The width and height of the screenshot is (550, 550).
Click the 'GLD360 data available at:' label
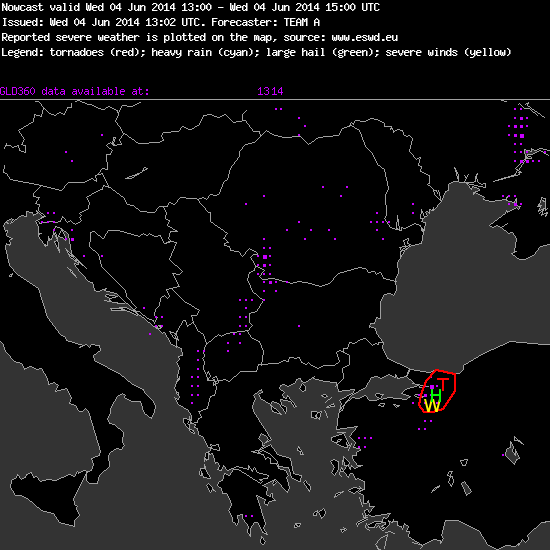[x=75, y=91]
